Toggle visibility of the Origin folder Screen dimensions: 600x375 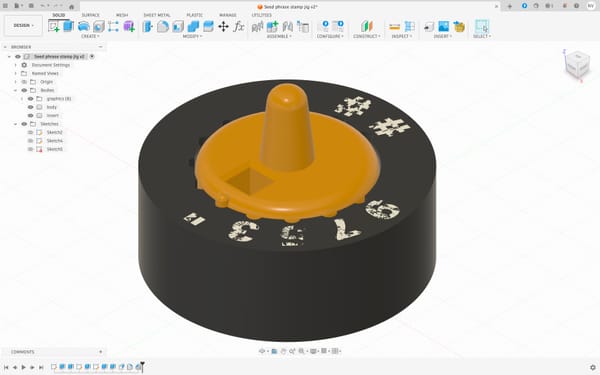click(x=24, y=82)
